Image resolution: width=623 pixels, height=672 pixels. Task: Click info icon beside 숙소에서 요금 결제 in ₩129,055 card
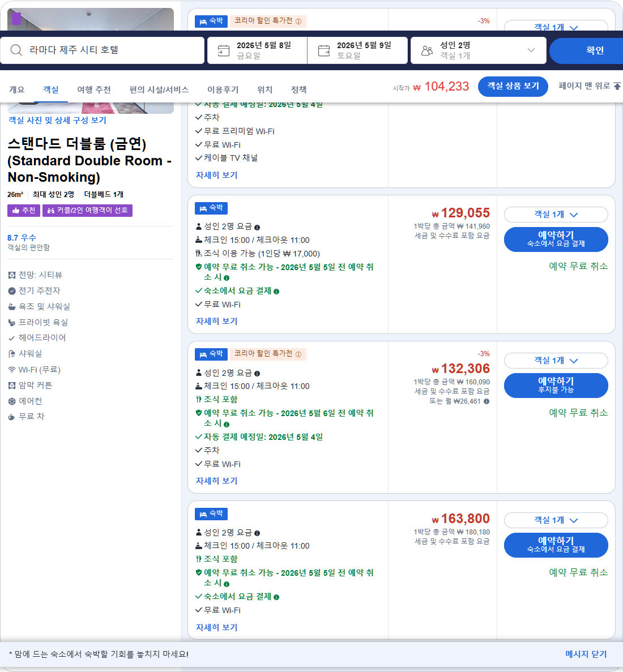[x=276, y=292]
